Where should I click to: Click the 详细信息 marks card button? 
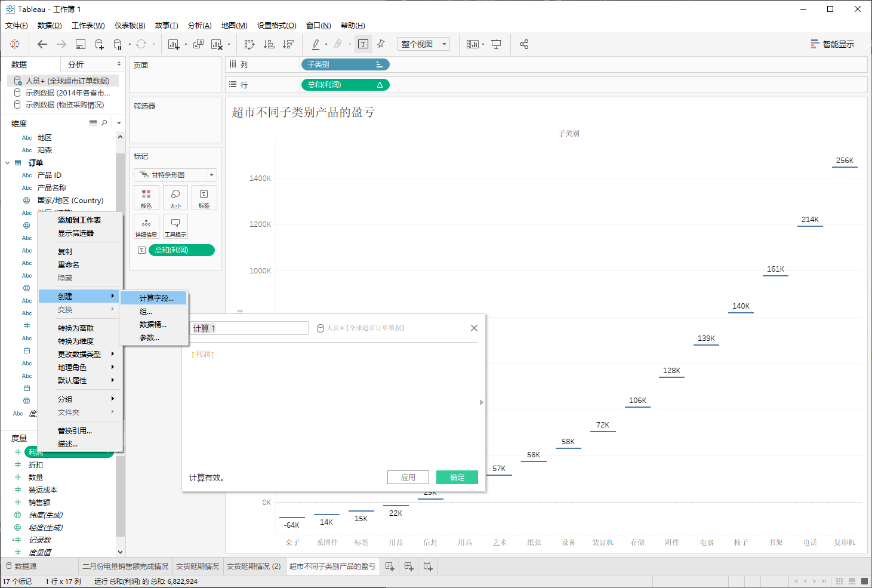(x=146, y=226)
